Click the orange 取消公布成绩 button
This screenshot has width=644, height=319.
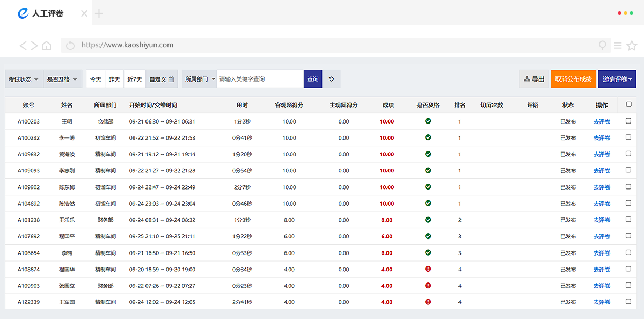(573, 79)
